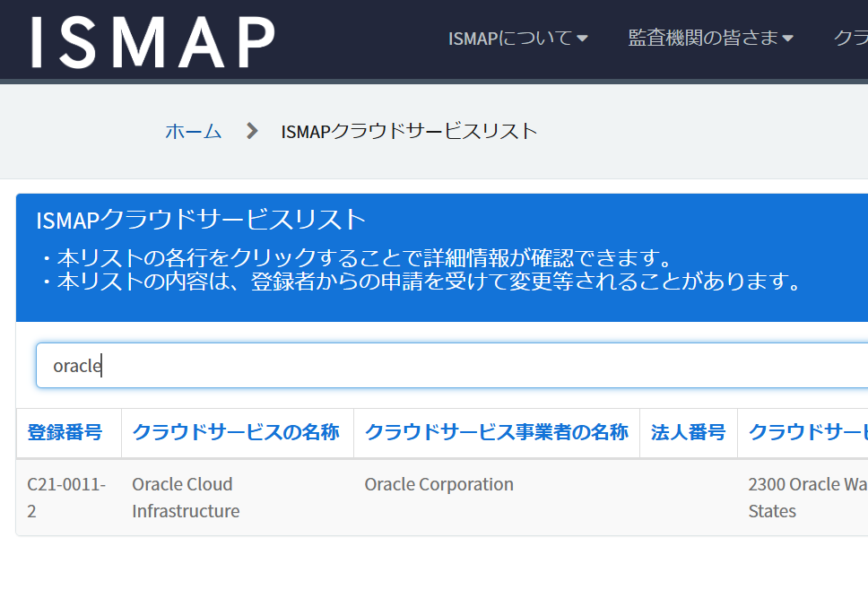Click the breadcrumb chevron separator icon

pos(252,131)
